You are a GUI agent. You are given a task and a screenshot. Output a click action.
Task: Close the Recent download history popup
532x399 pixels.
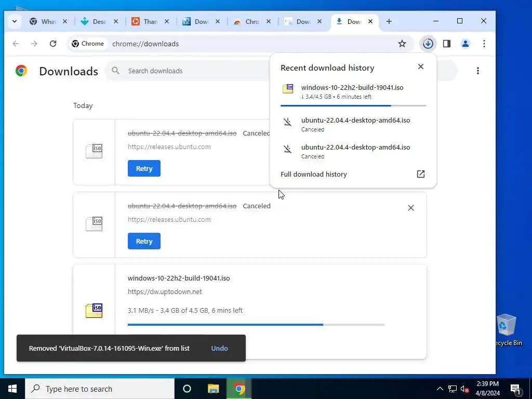pos(421,66)
